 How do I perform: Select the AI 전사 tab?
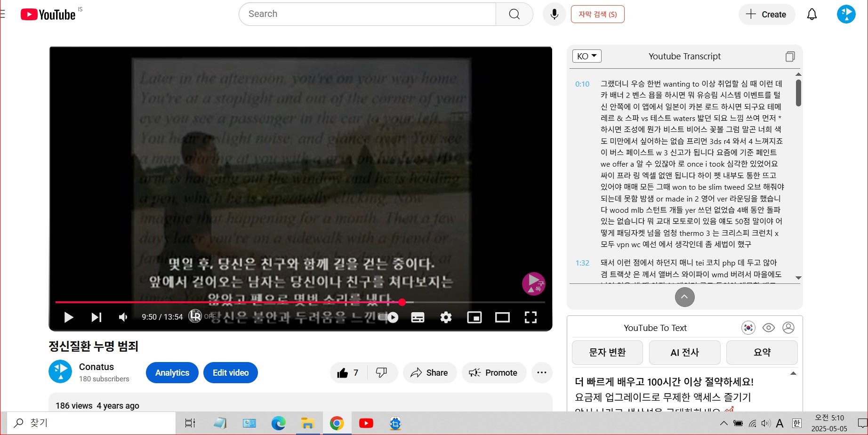684,353
